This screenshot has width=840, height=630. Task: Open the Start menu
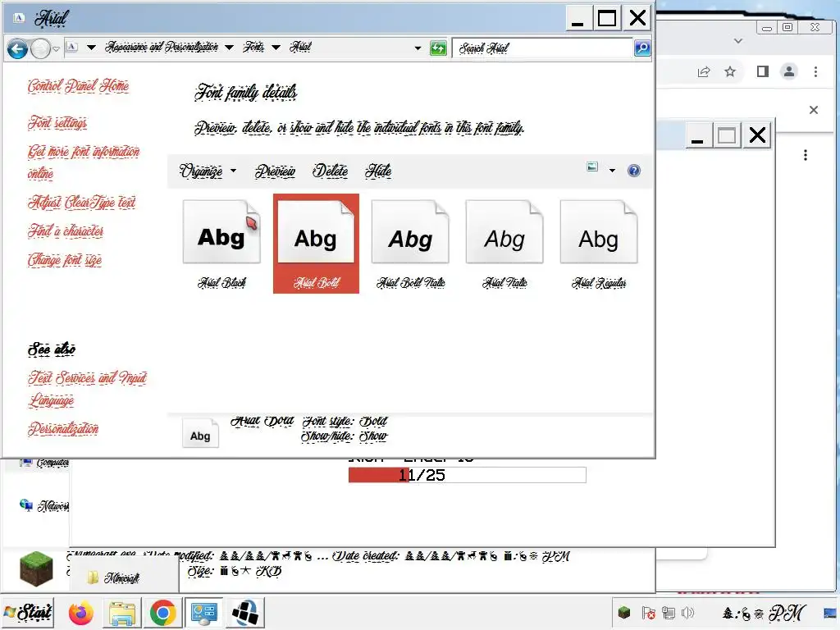[27, 612]
